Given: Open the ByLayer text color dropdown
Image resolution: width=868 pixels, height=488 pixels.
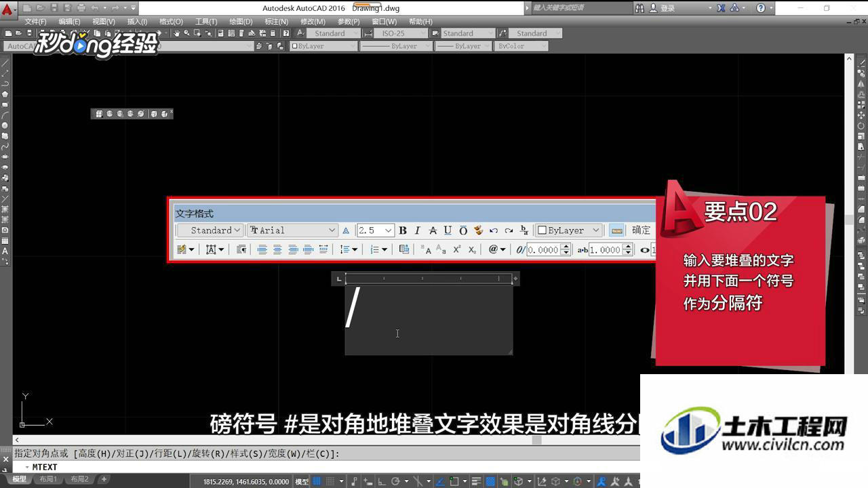Looking at the screenshot, I should 568,230.
